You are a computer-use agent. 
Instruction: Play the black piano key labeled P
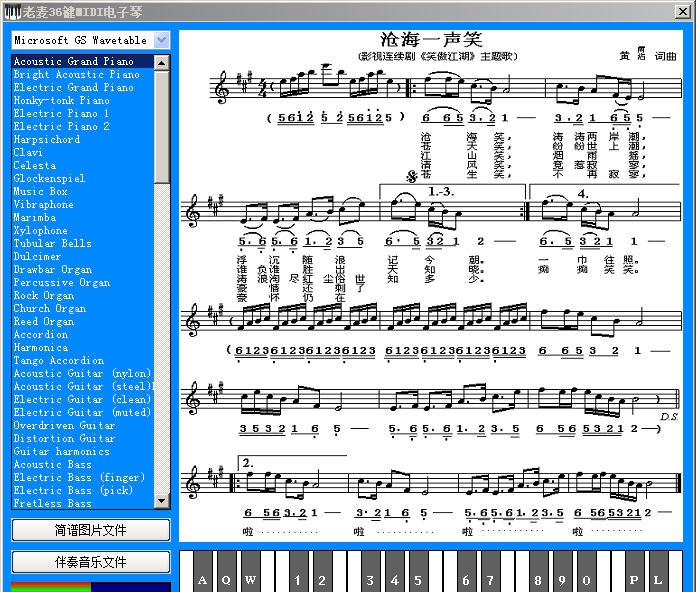click(x=634, y=571)
